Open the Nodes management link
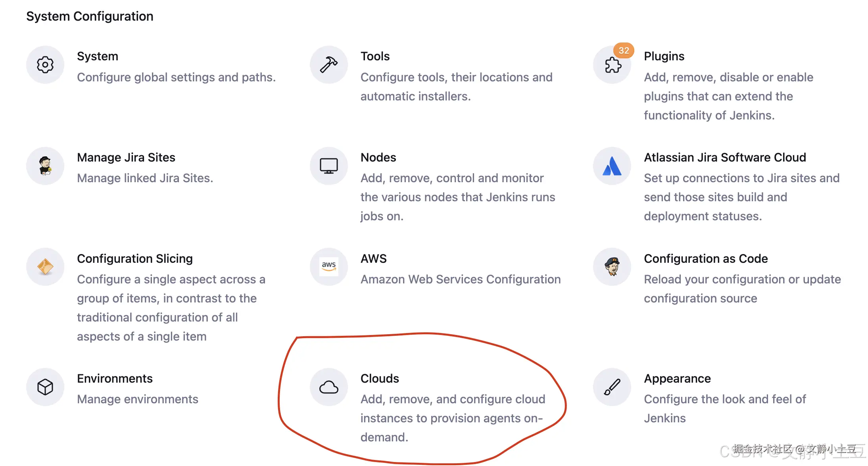 378,158
